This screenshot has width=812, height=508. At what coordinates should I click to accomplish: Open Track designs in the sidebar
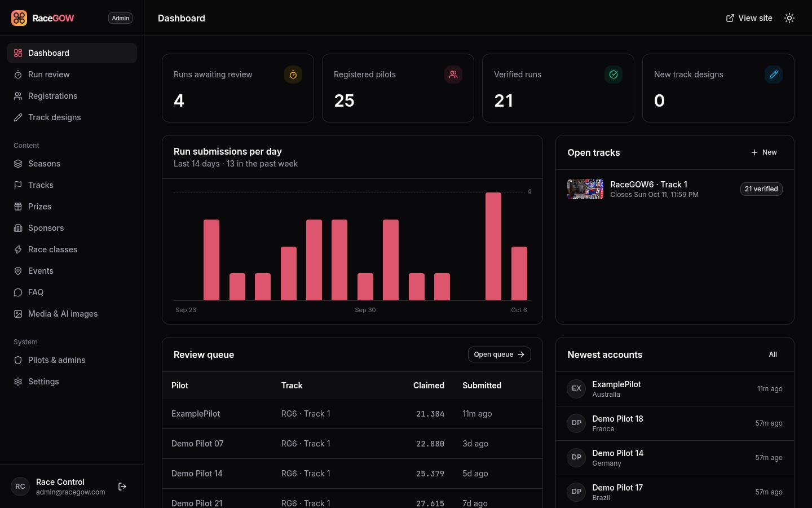(72, 117)
